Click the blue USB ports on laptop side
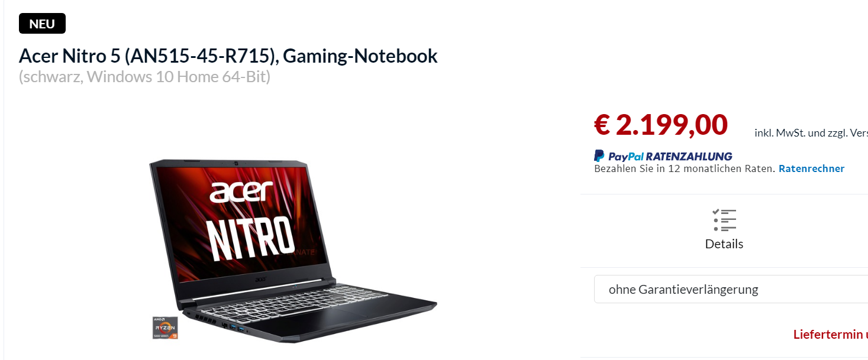868x360 pixels. (238, 327)
